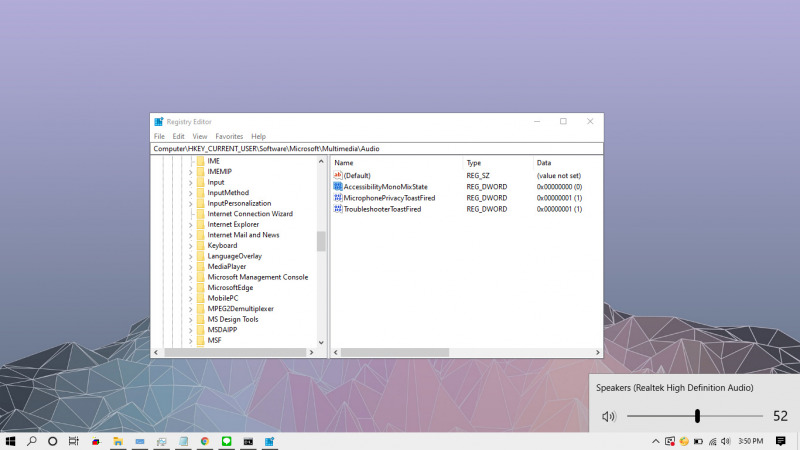
Task: Open the Wi-Fi network tray icon
Action: point(712,441)
